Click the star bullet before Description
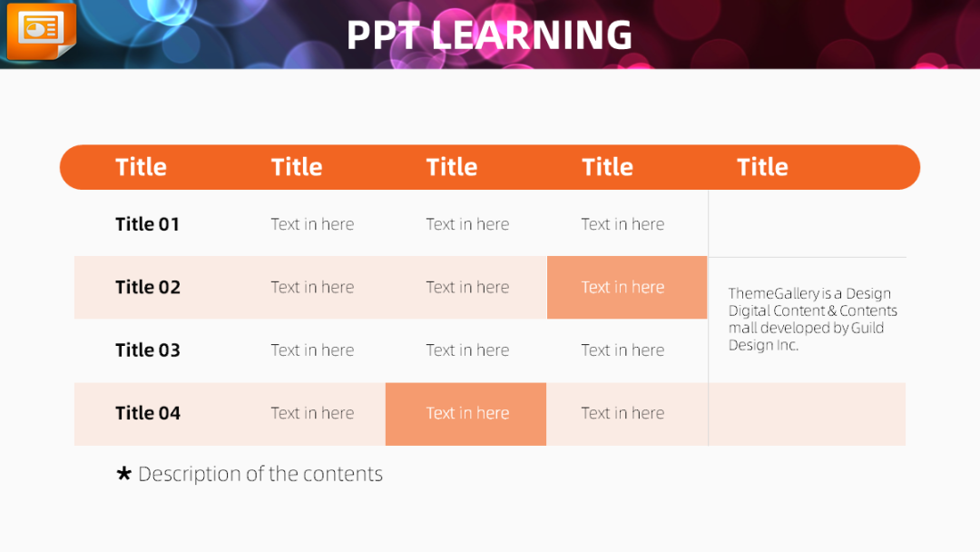 [x=123, y=473]
